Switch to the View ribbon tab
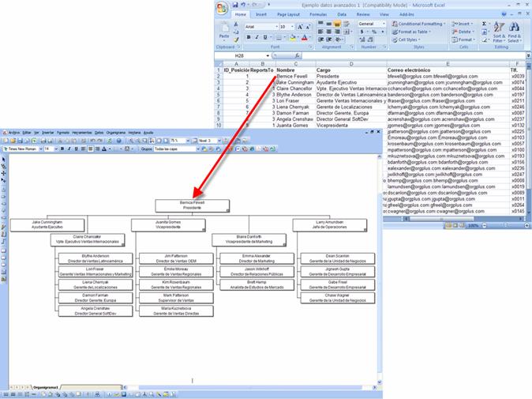 (x=384, y=14)
